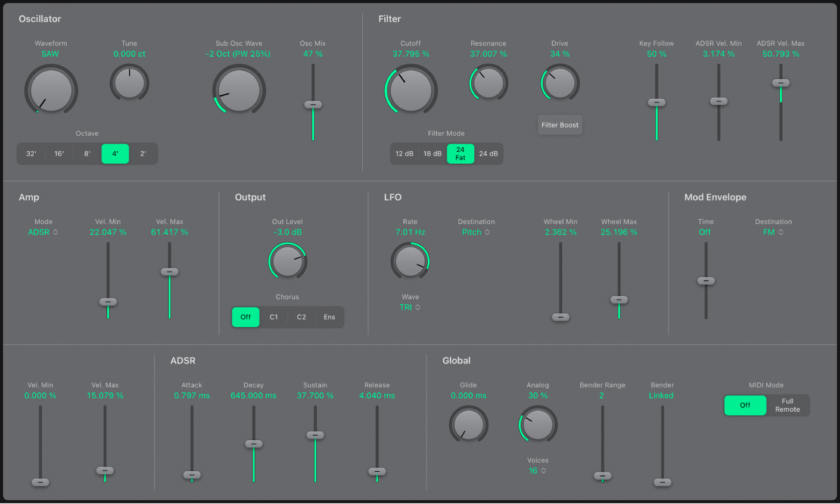The width and height of the screenshot is (840, 504).
Task: Set MIDI Mode to Full Remote
Action: pyautogui.click(x=788, y=405)
